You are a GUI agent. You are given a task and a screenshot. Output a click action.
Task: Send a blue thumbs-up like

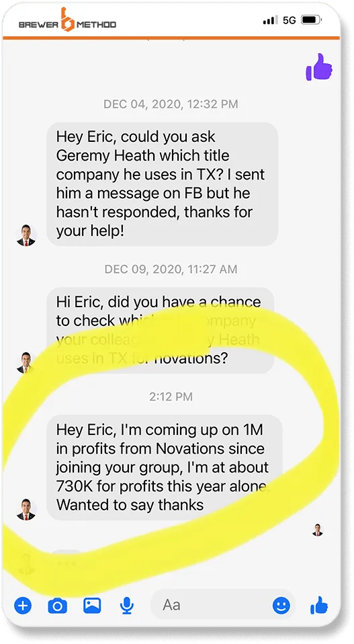[318, 605]
